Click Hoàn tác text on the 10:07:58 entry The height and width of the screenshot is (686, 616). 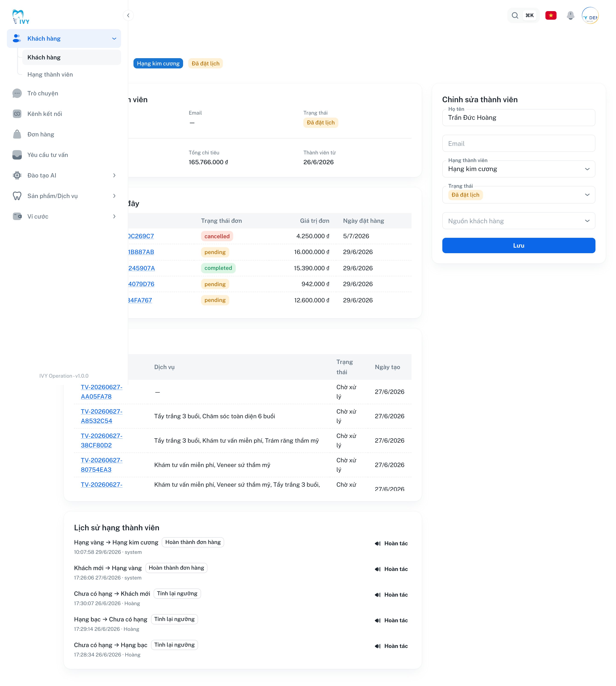click(x=396, y=543)
